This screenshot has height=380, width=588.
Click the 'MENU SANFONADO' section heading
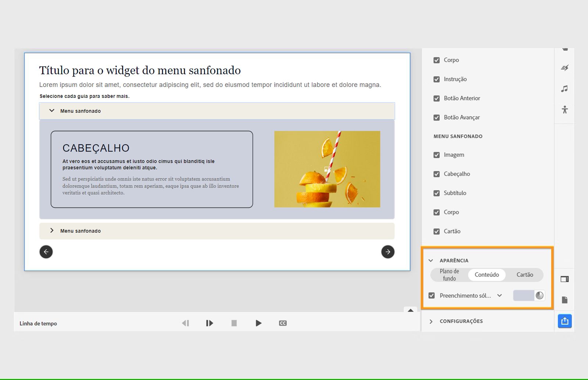click(458, 136)
